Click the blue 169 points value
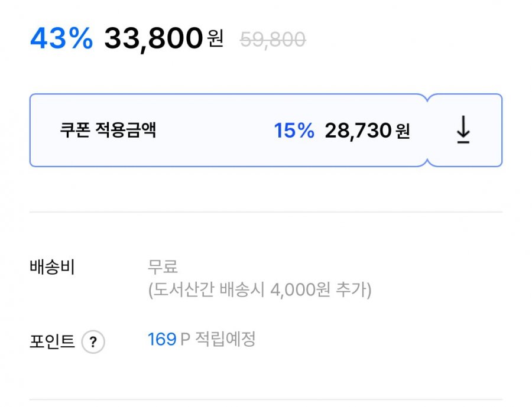Screen dimensions: 532x407 [x=162, y=339]
